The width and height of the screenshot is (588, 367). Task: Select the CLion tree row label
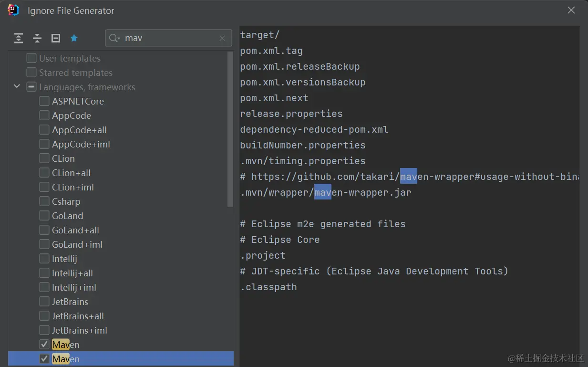(63, 158)
